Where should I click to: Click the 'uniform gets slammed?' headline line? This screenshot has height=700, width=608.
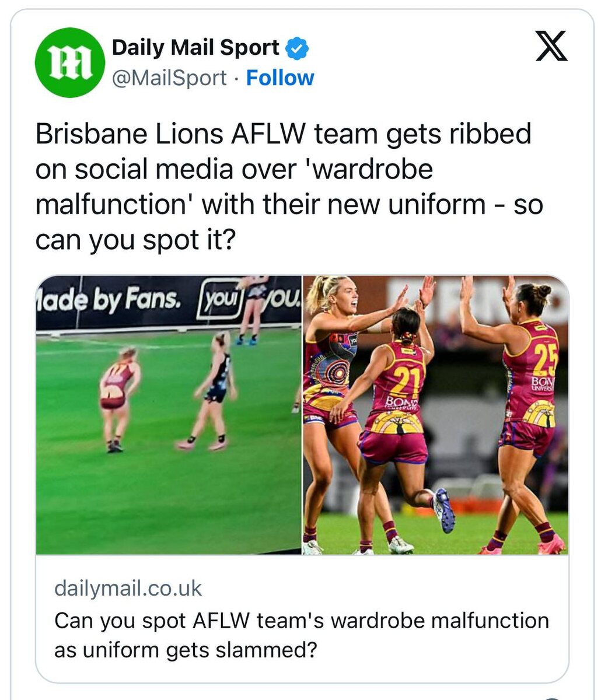pos(200,649)
